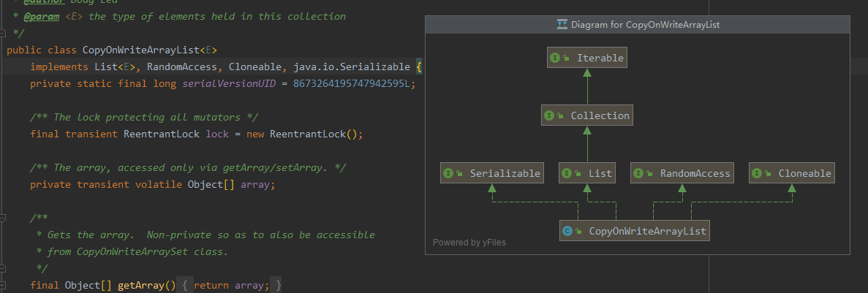Click the "Powered by yFiles" text
The height and width of the screenshot is (293, 868).
(469, 243)
